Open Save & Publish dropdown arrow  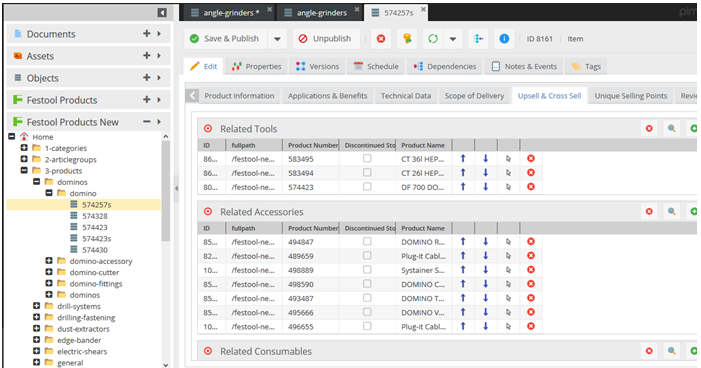tap(277, 39)
